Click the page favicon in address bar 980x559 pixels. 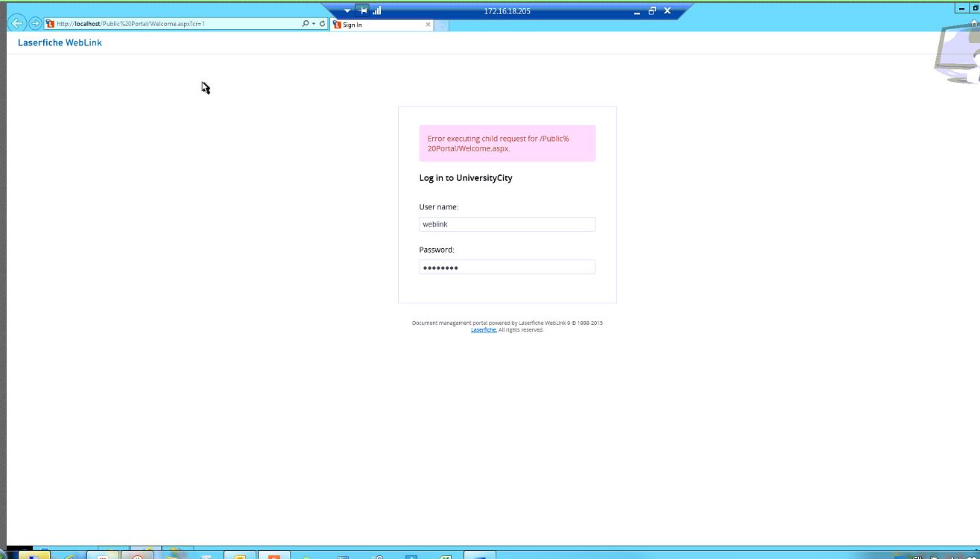[x=51, y=24]
